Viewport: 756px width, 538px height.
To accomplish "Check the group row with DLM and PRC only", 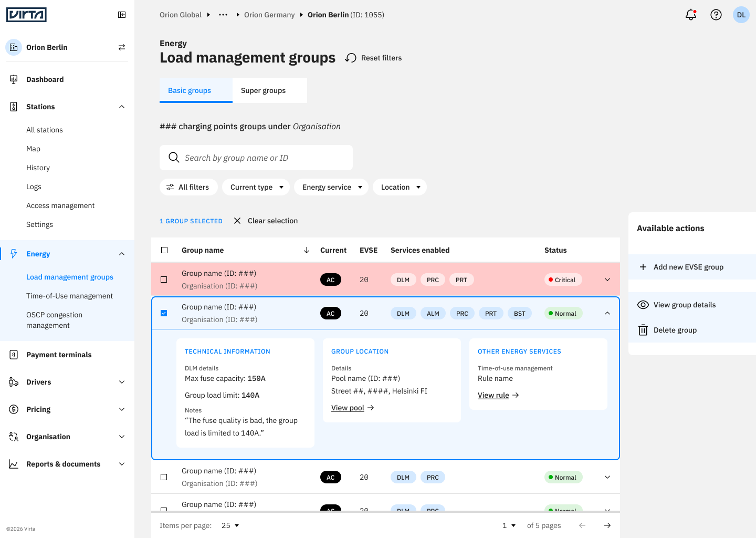I will pos(164,477).
